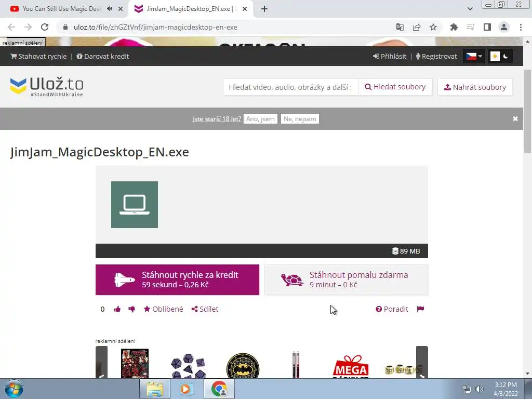This screenshot has width=532, height=399.
Task: Click the laptop file type thumbnail
Action: pyautogui.click(x=135, y=205)
